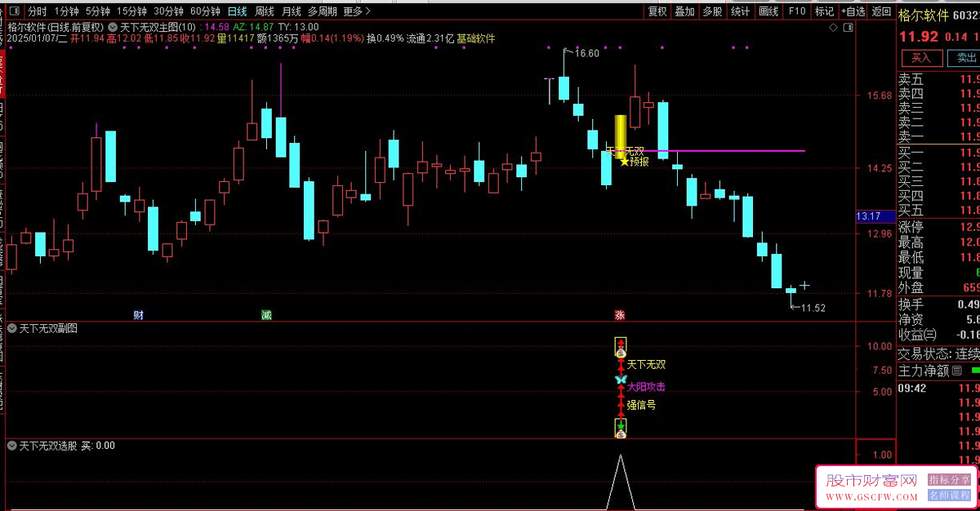Screen dimensions: 980x511
Task: Click the 叠加 overlay button
Action: (685, 11)
